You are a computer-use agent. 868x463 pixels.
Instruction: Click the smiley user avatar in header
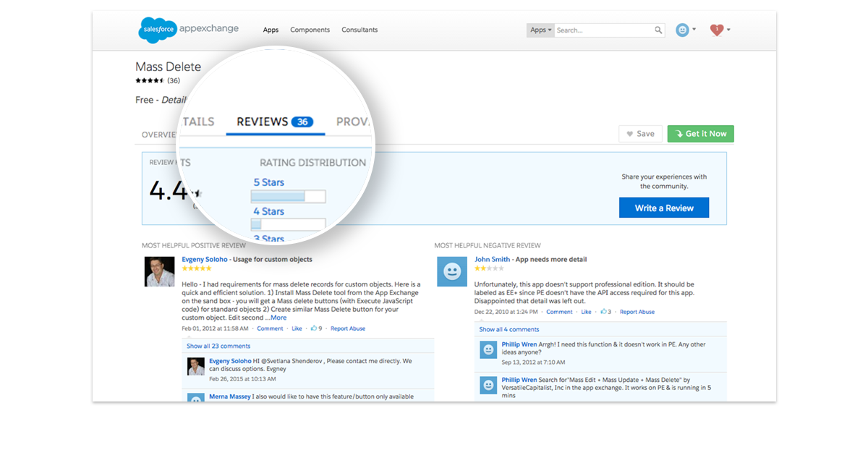click(x=682, y=30)
